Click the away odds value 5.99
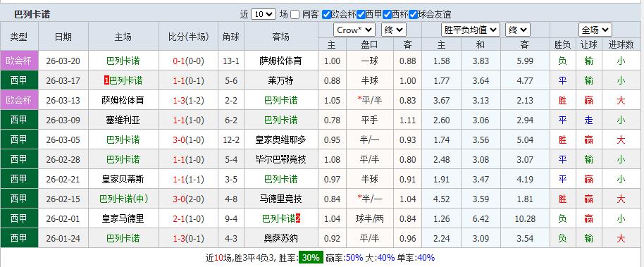Screen dimensions: 644x267 click(525, 61)
